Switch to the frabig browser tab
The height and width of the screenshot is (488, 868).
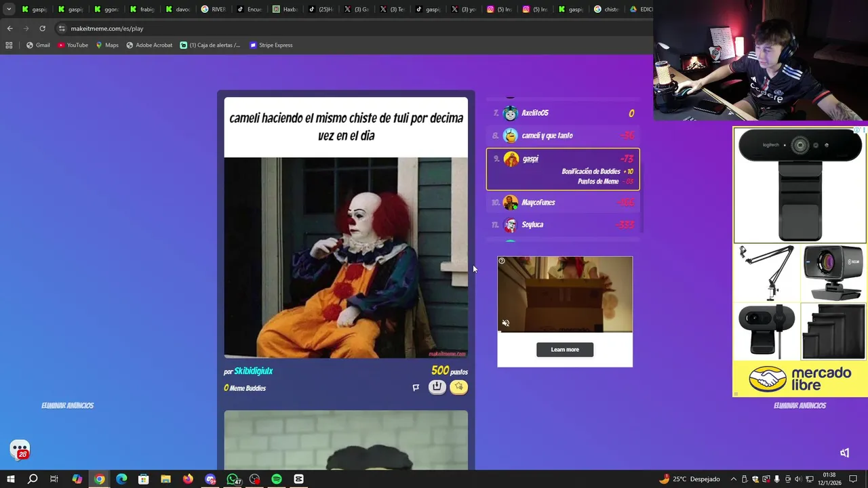[x=142, y=9]
